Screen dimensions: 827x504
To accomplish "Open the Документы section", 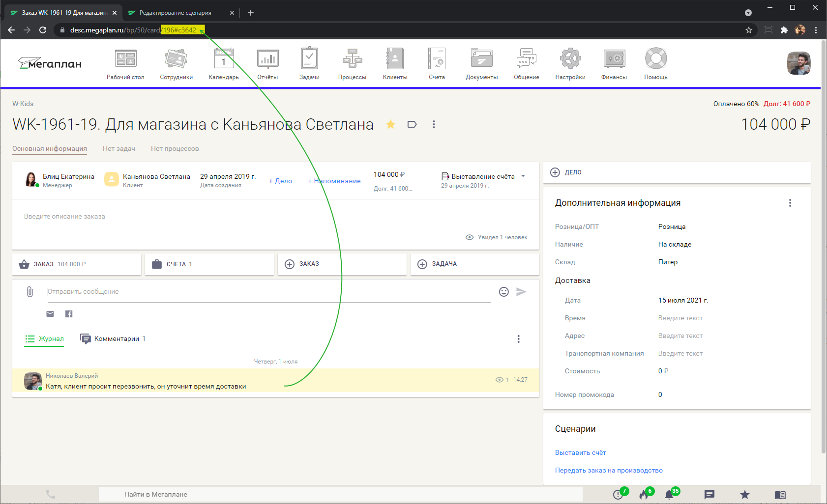I will click(482, 64).
